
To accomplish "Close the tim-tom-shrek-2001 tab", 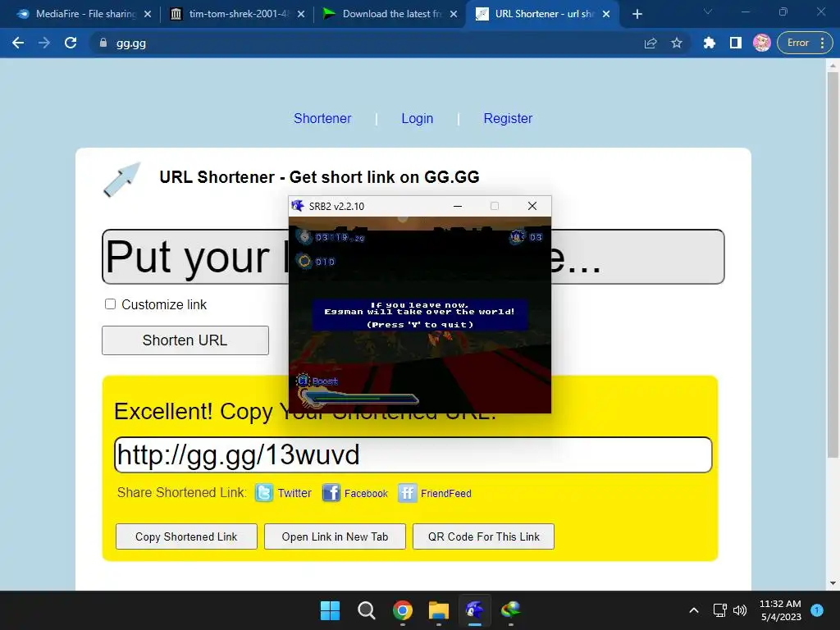I will click(x=300, y=14).
